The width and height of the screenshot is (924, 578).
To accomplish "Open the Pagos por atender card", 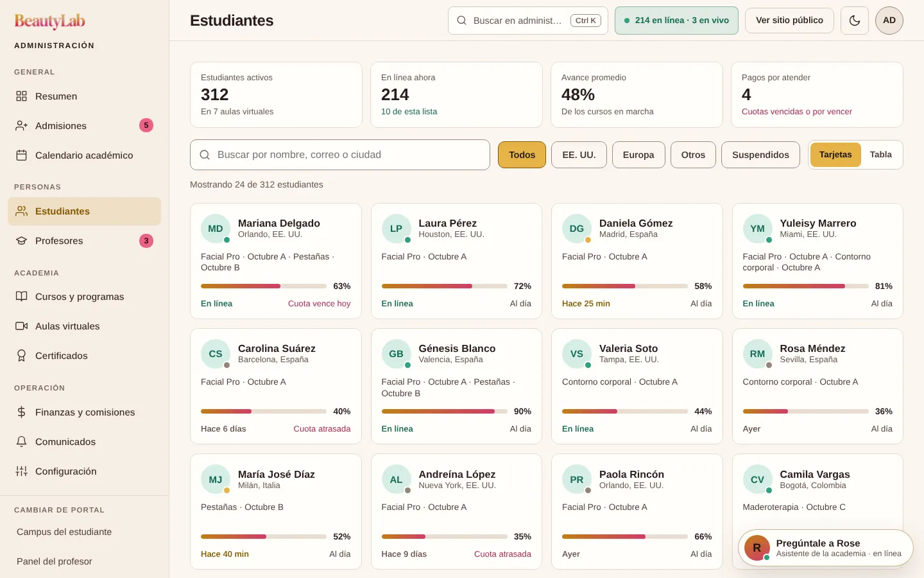I will tap(817, 94).
